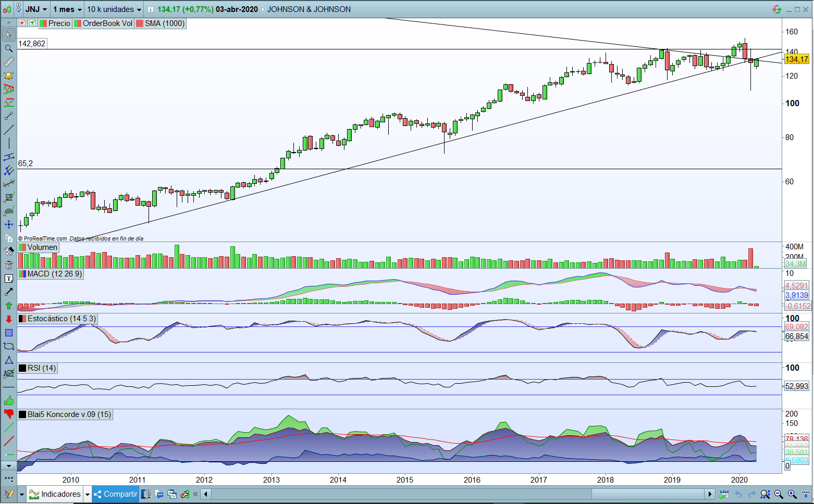
Task: Insert a red down arrow marker
Action: click(x=8, y=319)
